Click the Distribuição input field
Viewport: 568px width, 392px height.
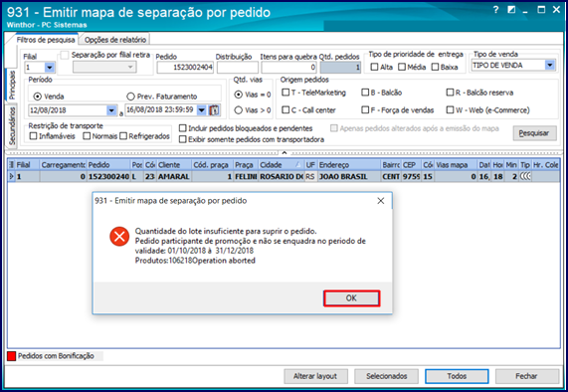pyautogui.click(x=238, y=68)
